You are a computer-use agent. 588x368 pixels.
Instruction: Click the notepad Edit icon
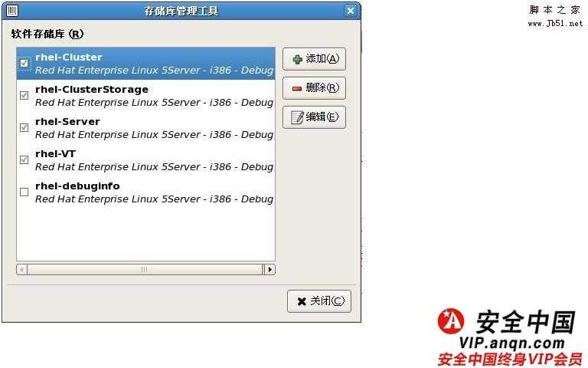pos(297,117)
